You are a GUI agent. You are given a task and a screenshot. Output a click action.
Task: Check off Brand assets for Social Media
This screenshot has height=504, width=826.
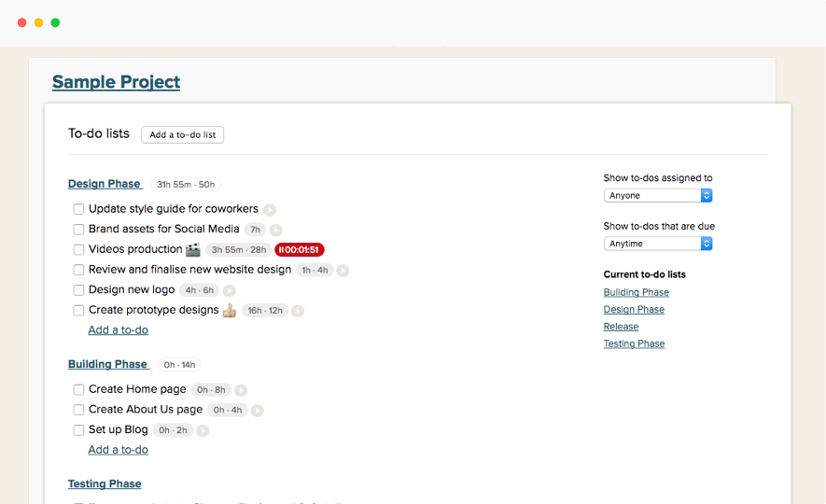coord(78,229)
